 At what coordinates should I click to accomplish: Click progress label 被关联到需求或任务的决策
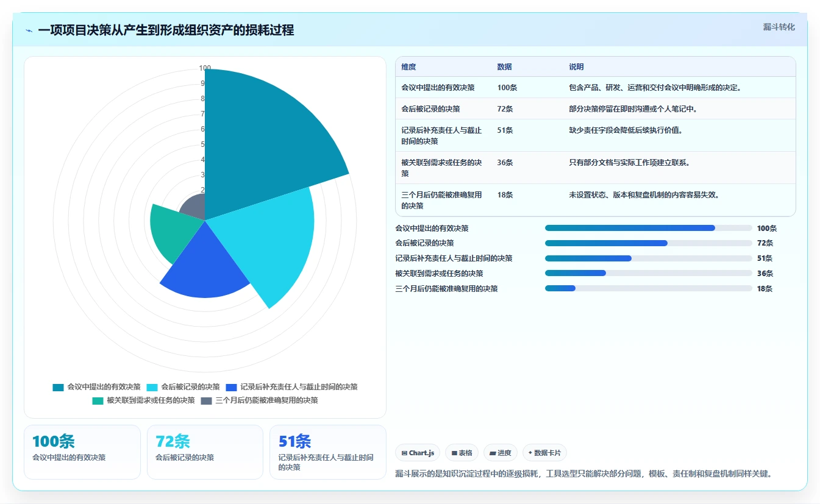439,273
